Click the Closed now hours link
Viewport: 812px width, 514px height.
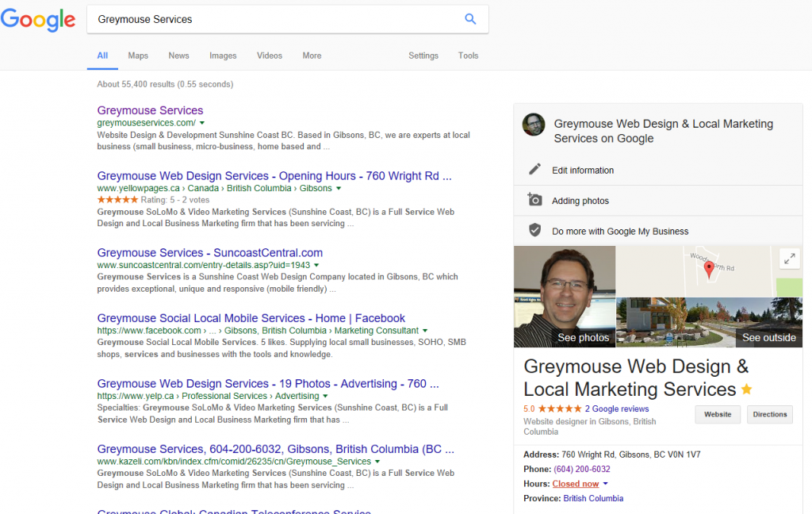click(x=576, y=484)
